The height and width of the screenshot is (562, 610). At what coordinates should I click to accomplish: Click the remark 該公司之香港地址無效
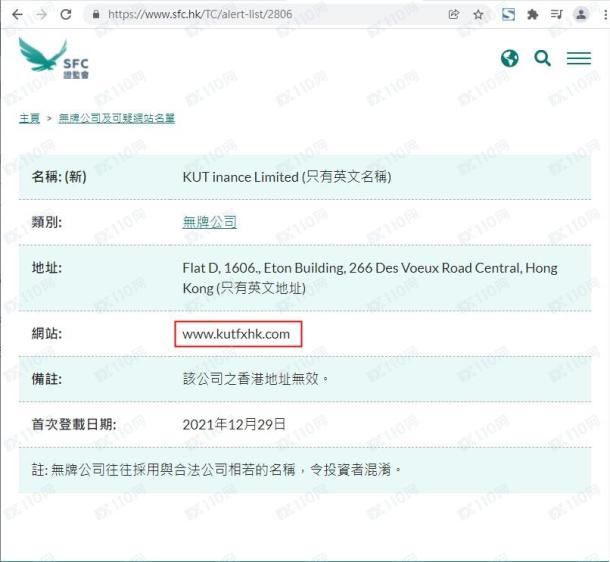[x=255, y=379]
